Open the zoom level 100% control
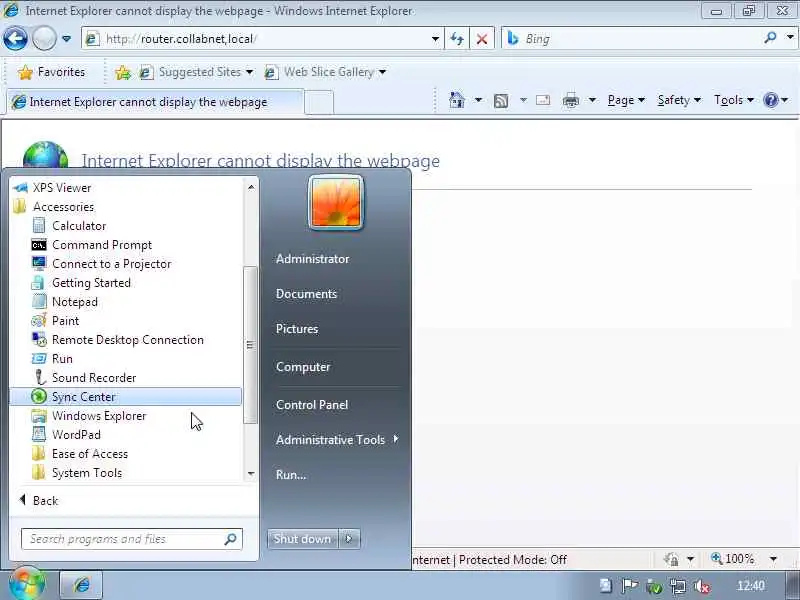The height and width of the screenshot is (600, 800). (744, 559)
